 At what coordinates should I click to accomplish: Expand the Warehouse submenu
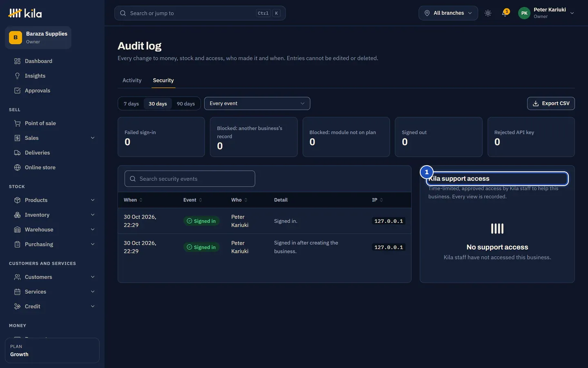[93, 229]
